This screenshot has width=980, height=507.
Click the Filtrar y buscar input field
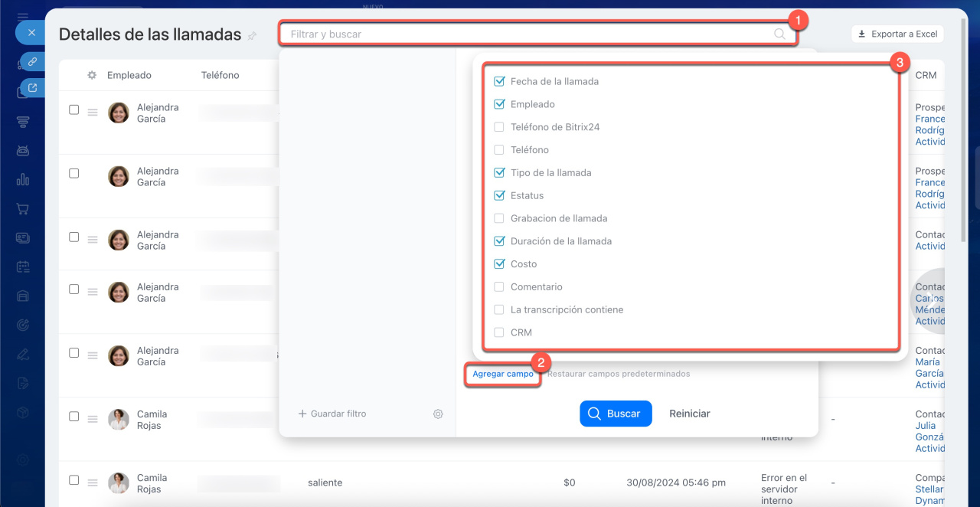click(x=528, y=34)
